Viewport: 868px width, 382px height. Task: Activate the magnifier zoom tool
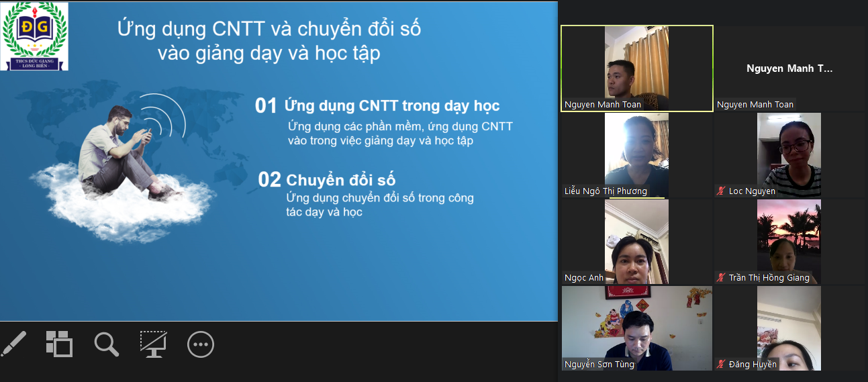106,344
